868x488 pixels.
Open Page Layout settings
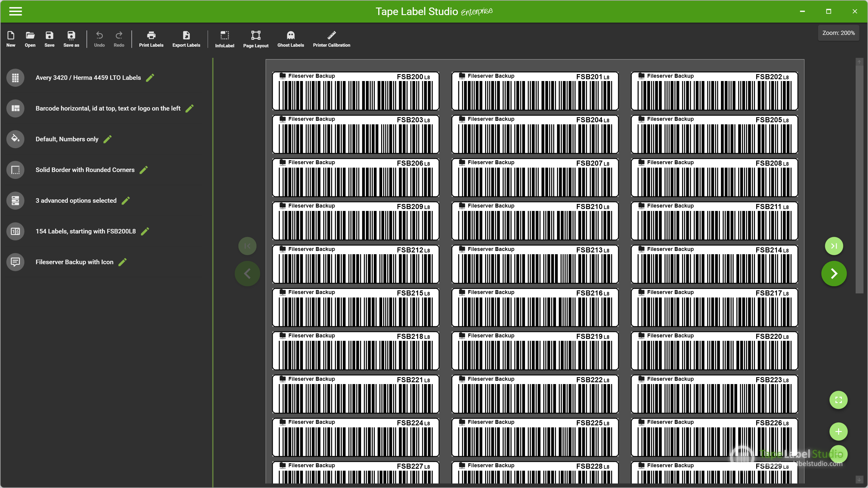click(x=256, y=39)
